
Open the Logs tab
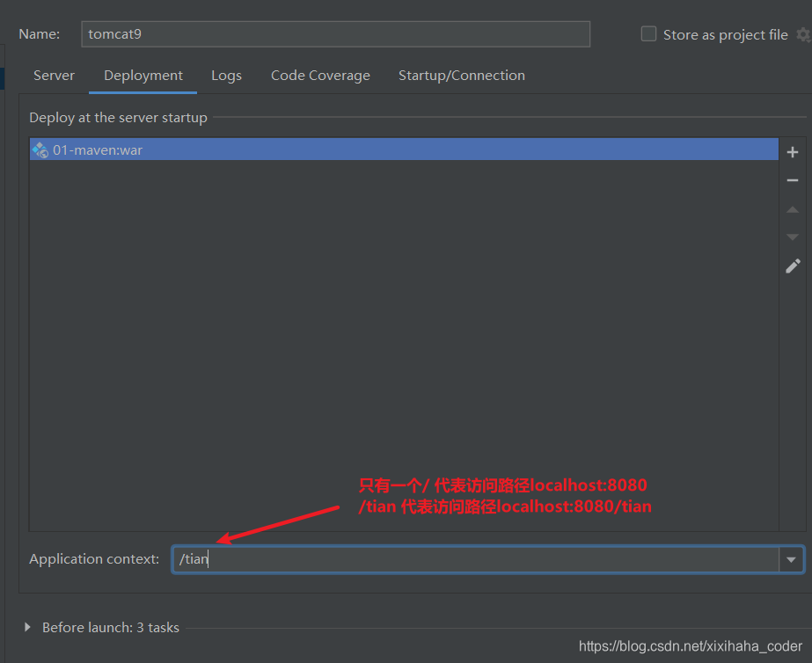[226, 76]
